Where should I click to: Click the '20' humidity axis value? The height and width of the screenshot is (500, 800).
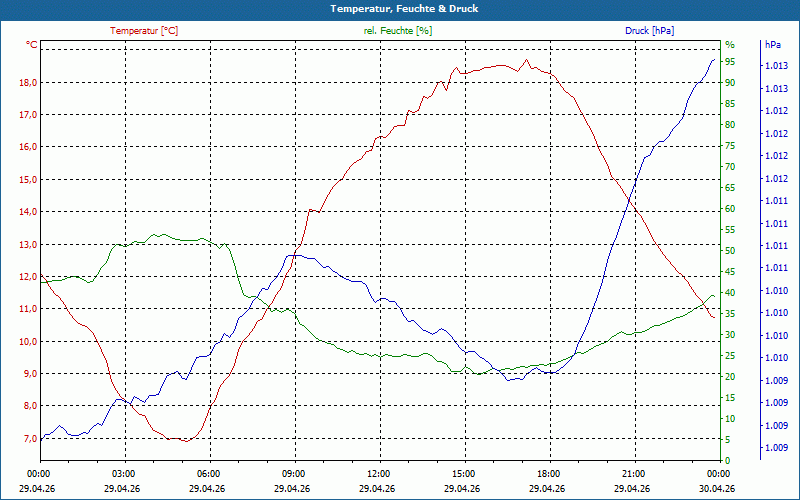(730, 377)
